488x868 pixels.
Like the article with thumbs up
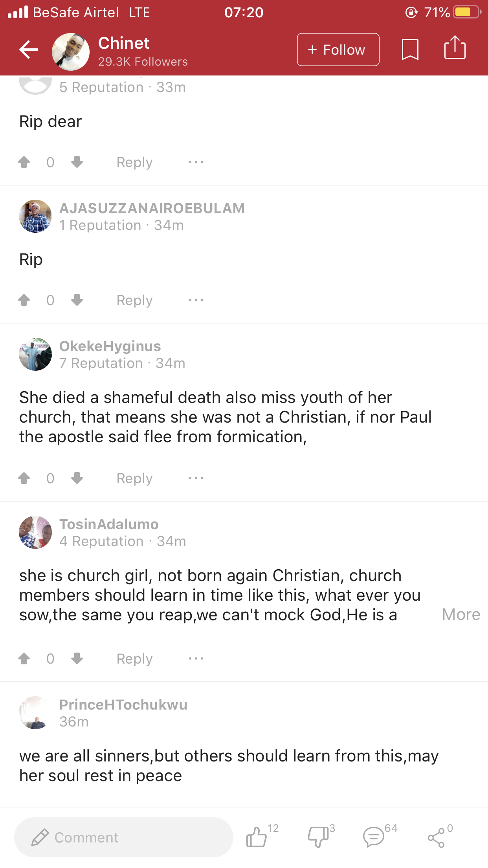pyautogui.click(x=257, y=837)
